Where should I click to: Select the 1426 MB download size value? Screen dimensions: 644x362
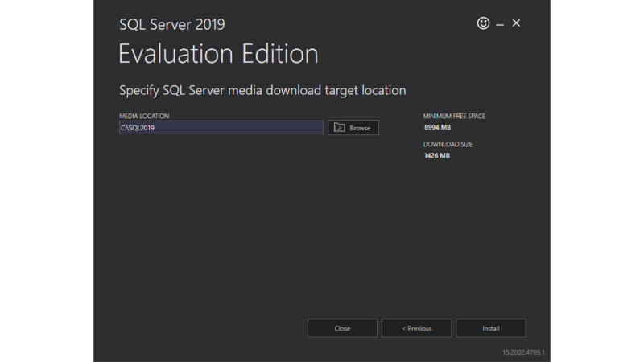436,155
